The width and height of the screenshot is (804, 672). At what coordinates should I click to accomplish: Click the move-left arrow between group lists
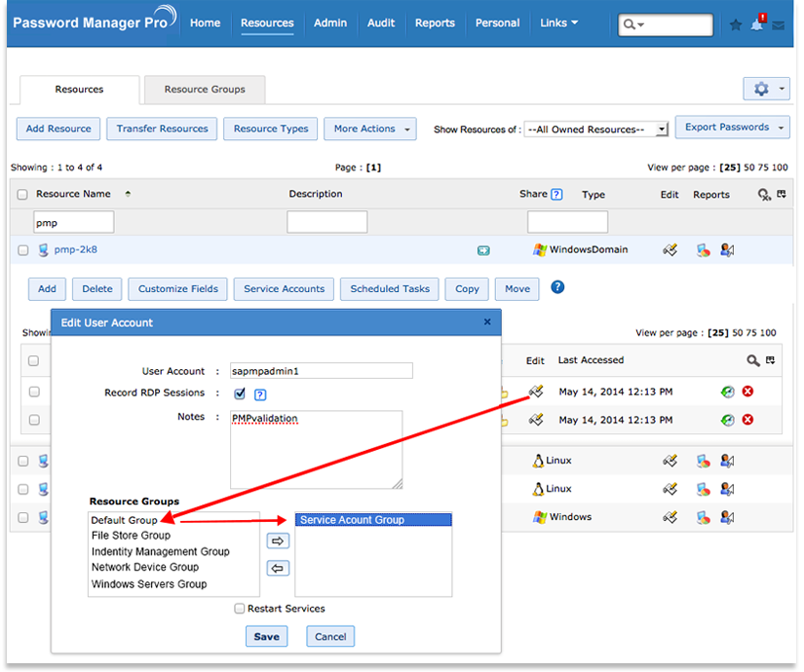click(278, 568)
